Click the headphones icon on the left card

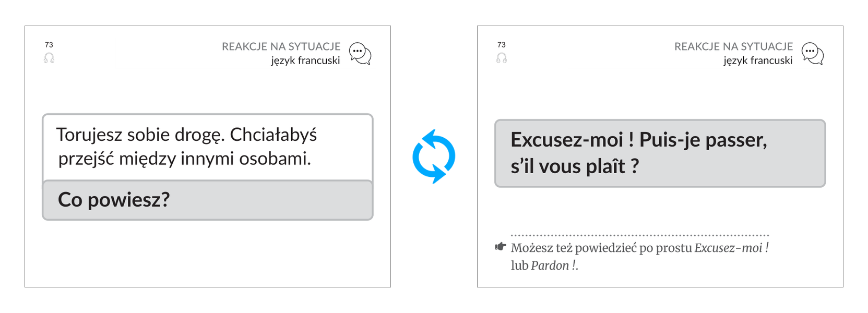[x=49, y=58]
